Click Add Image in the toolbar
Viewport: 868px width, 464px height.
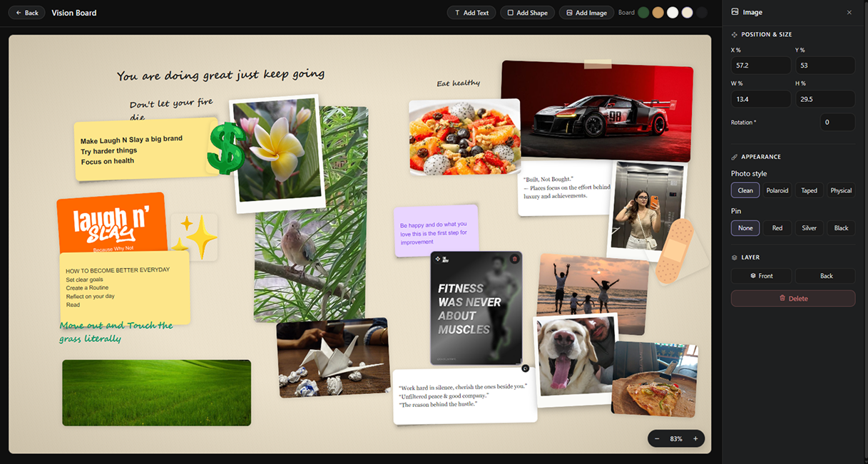586,13
